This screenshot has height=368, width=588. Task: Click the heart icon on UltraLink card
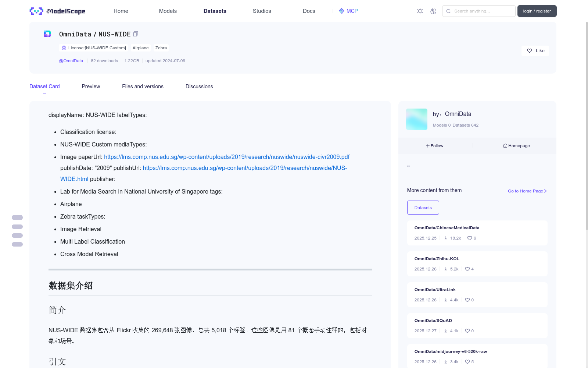[x=467, y=300]
